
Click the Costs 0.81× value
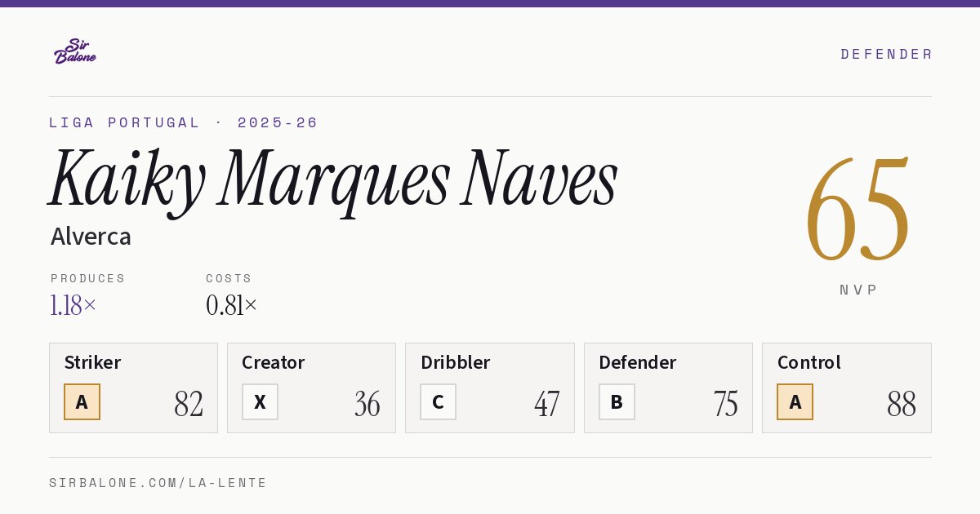click(231, 305)
